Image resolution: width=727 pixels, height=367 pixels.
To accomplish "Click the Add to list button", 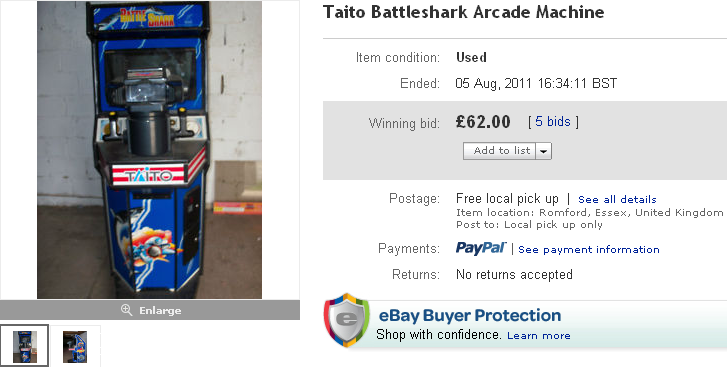I will point(500,151).
